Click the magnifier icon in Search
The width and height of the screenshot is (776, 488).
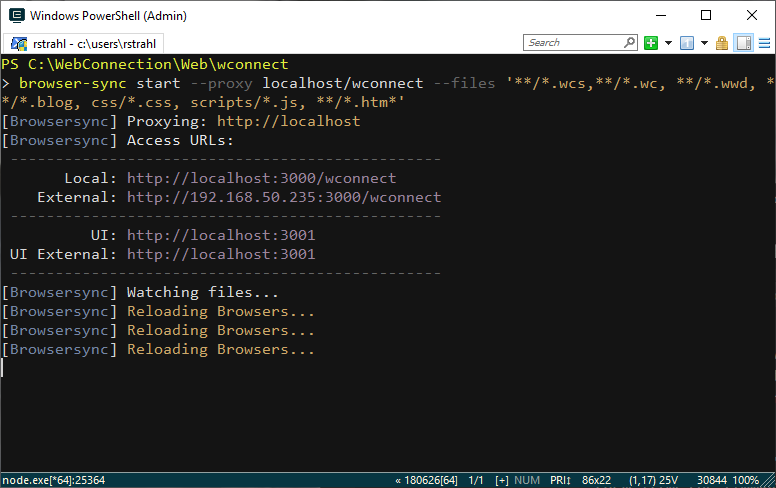[630, 43]
